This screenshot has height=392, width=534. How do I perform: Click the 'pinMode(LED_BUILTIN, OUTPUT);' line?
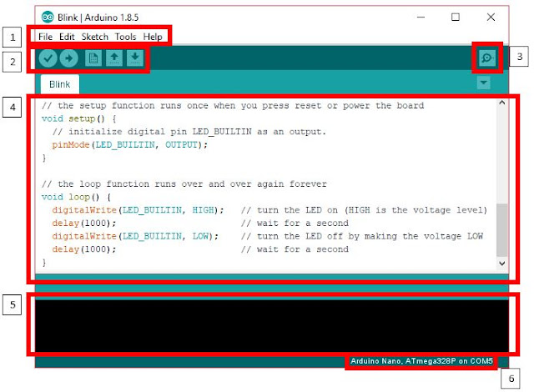click(x=130, y=145)
